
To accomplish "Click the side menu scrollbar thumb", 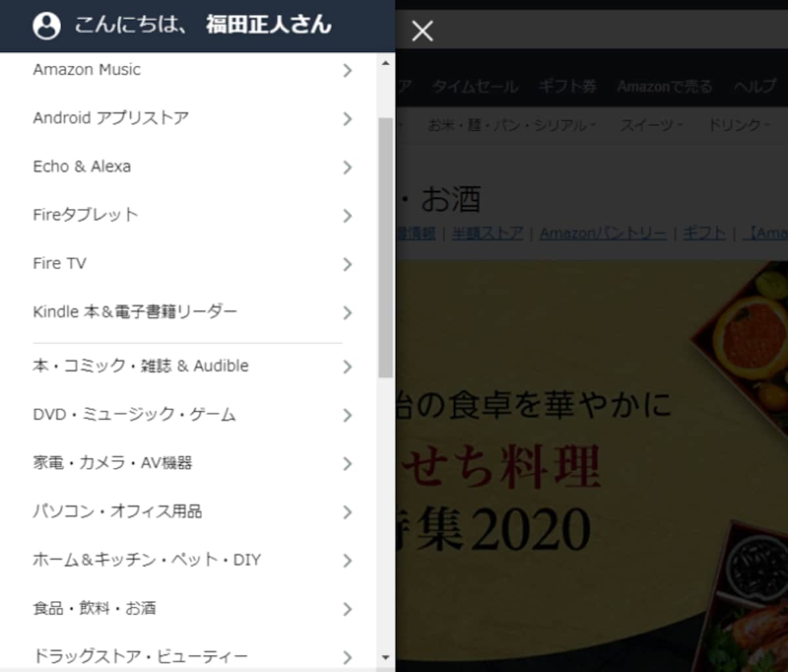I will click(x=385, y=248).
